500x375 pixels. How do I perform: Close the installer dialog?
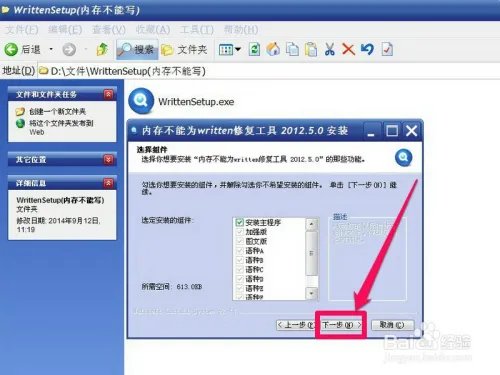pyautogui.click(x=412, y=131)
